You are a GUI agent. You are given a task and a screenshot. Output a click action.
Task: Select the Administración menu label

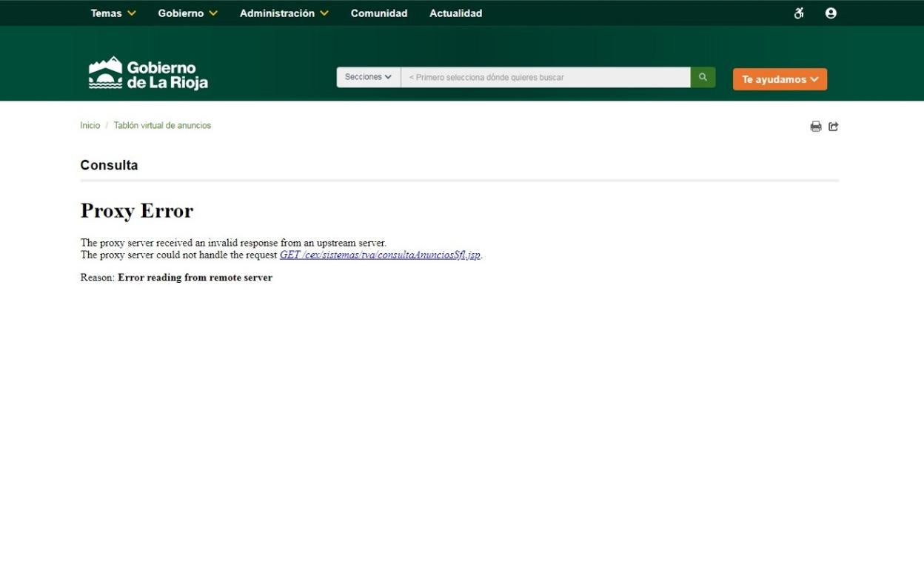coord(277,13)
